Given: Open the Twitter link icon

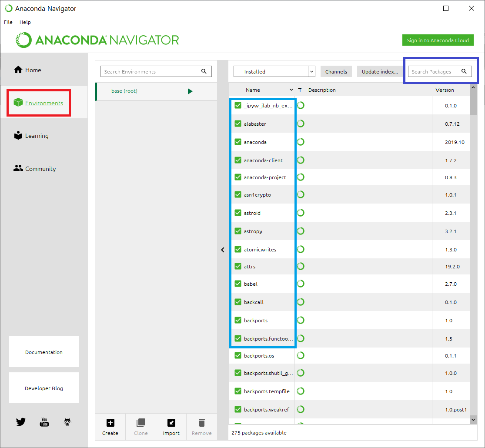Looking at the screenshot, I should point(21,422).
